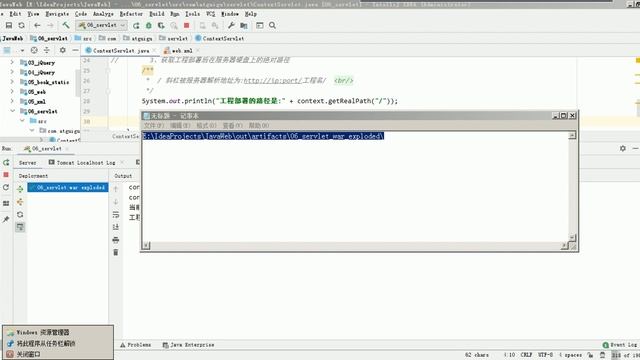
Task: Click the Run panel settings gear icon
Action: [x=622, y=149]
